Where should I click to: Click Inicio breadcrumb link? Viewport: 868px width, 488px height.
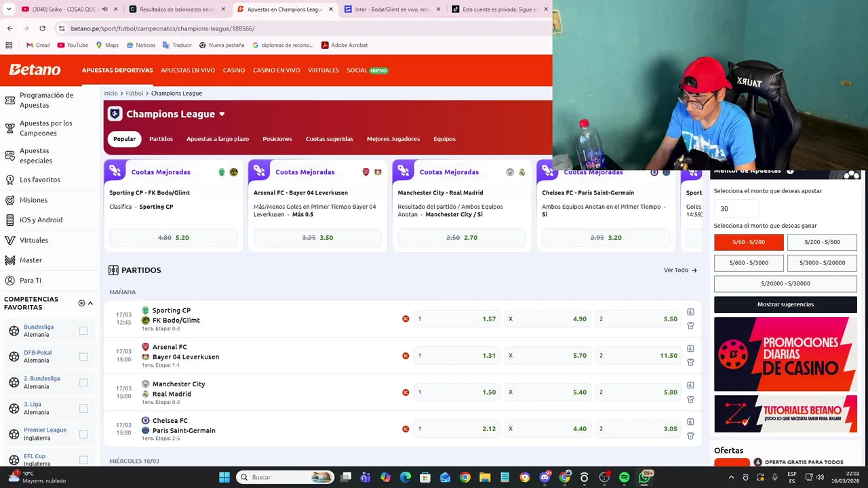(111, 93)
